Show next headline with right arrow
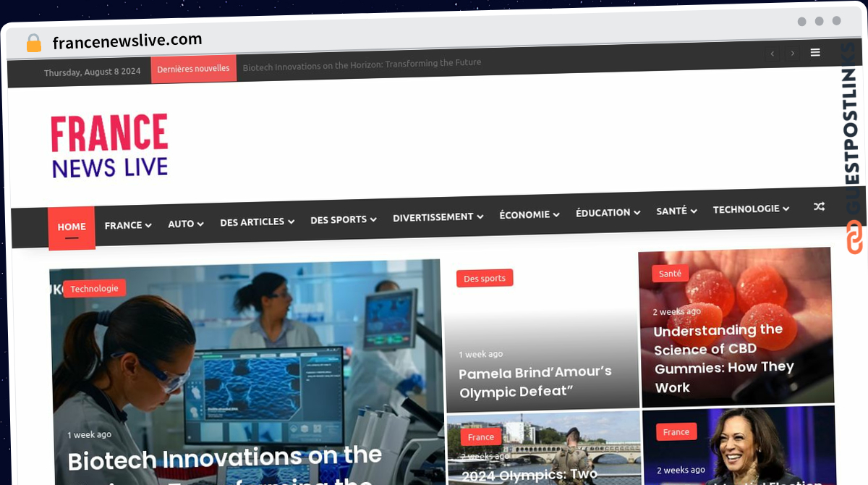868x485 pixels. [793, 53]
